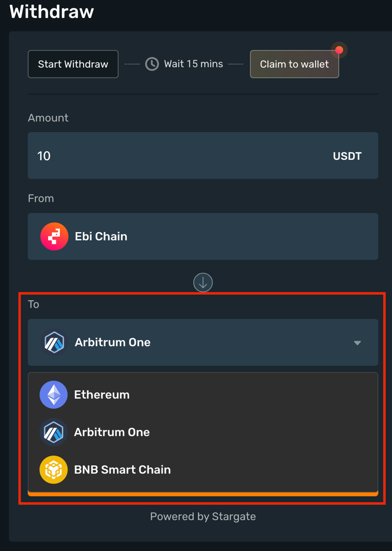Collapse the list using the To field caret

click(357, 343)
